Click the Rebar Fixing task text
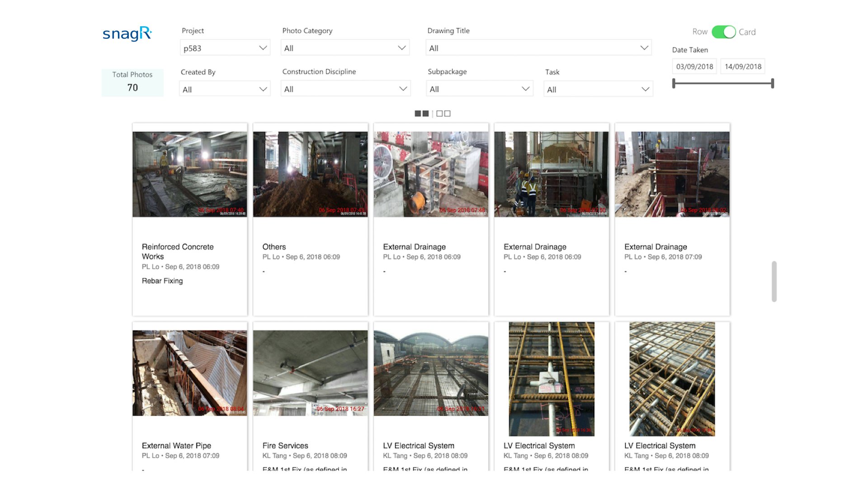Viewport: 868px width, 488px height. [162, 281]
